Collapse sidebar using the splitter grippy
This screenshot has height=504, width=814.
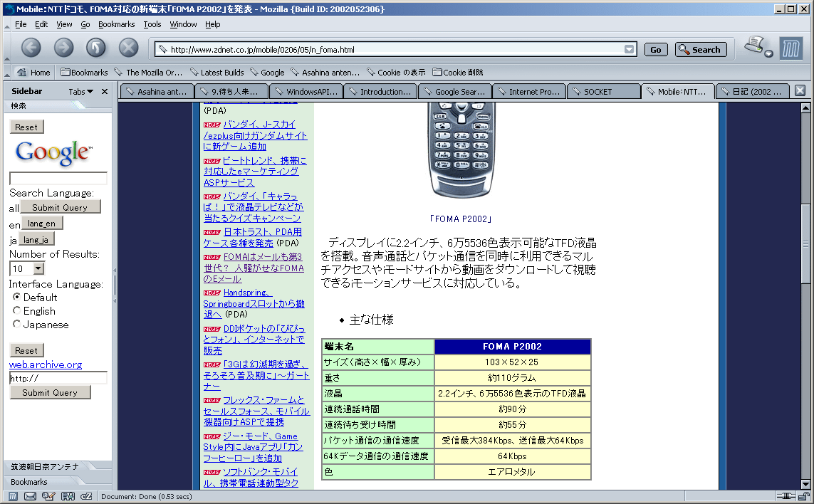[x=115, y=285]
